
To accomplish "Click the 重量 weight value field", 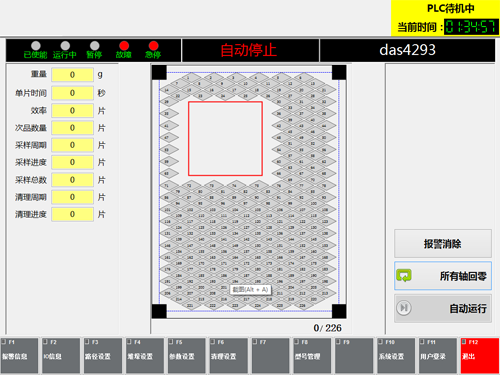I will [72, 75].
